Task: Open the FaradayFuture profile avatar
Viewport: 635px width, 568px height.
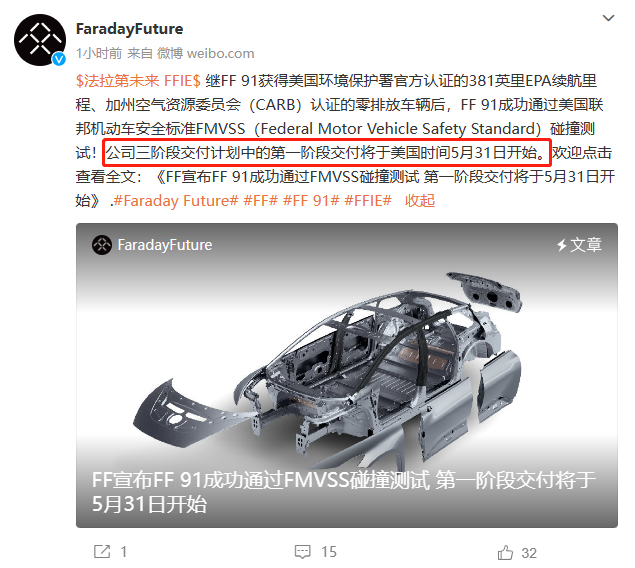Action: click(x=40, y=40)
